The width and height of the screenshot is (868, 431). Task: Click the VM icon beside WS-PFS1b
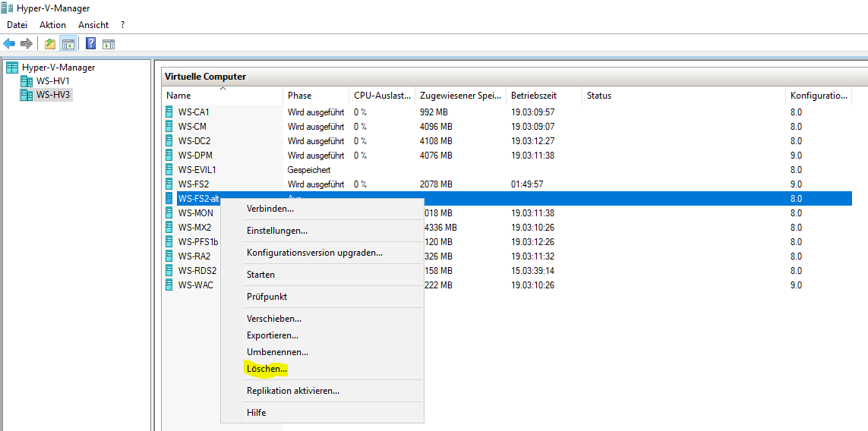point(169,241)
